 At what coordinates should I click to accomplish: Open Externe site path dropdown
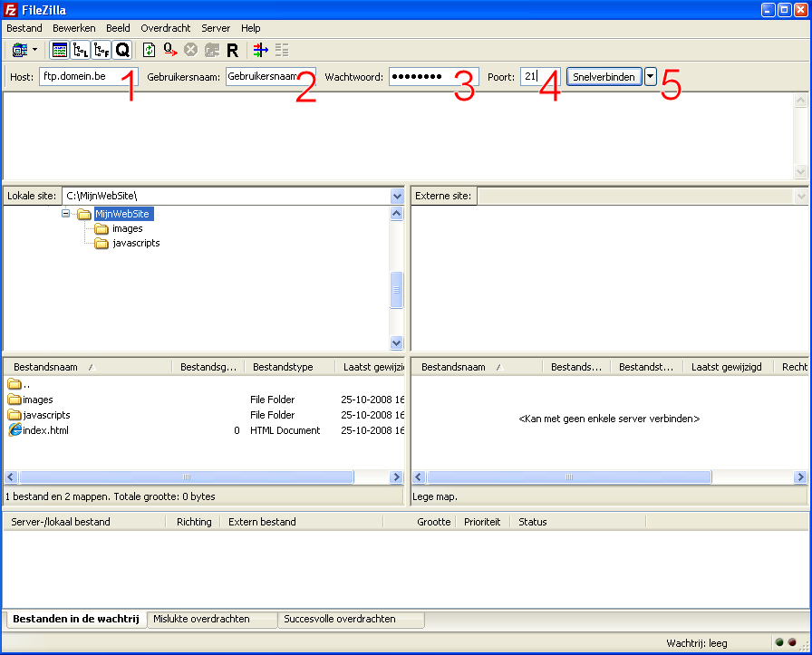(800, 196)
